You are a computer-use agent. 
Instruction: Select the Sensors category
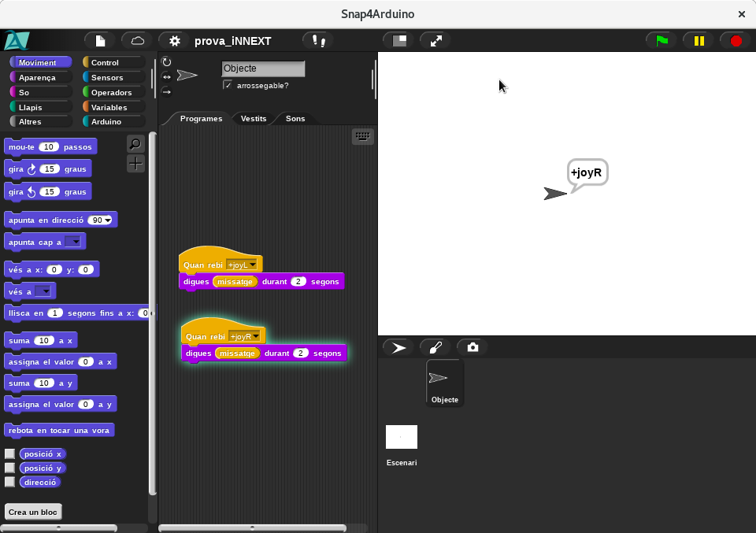point(113,78)
